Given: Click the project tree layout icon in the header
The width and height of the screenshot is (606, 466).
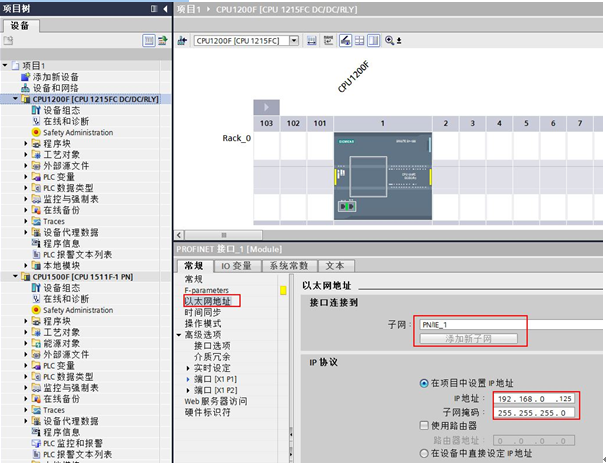Looking at the screenshot, I should pyautogui.click(x=154, y=9).
